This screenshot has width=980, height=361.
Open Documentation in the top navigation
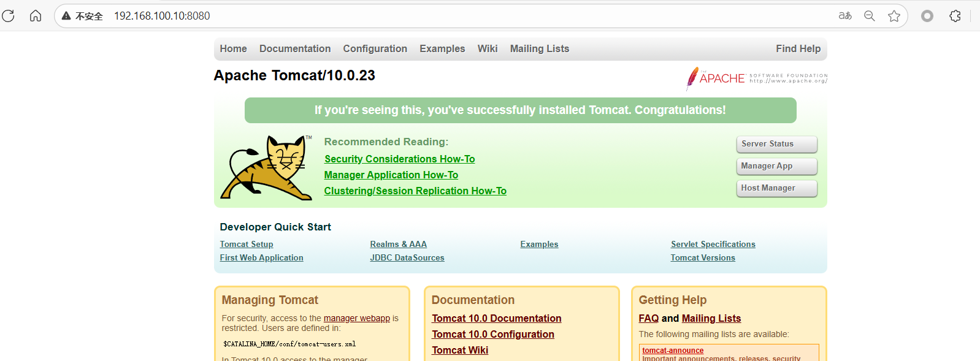coord(295,48)
